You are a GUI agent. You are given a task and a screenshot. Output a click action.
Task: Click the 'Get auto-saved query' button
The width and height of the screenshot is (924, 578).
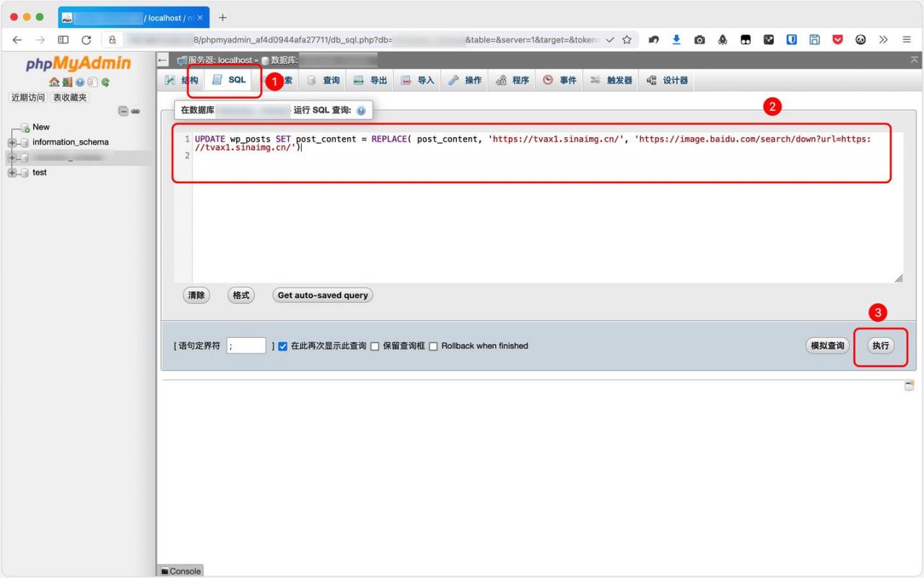point(323,295)
